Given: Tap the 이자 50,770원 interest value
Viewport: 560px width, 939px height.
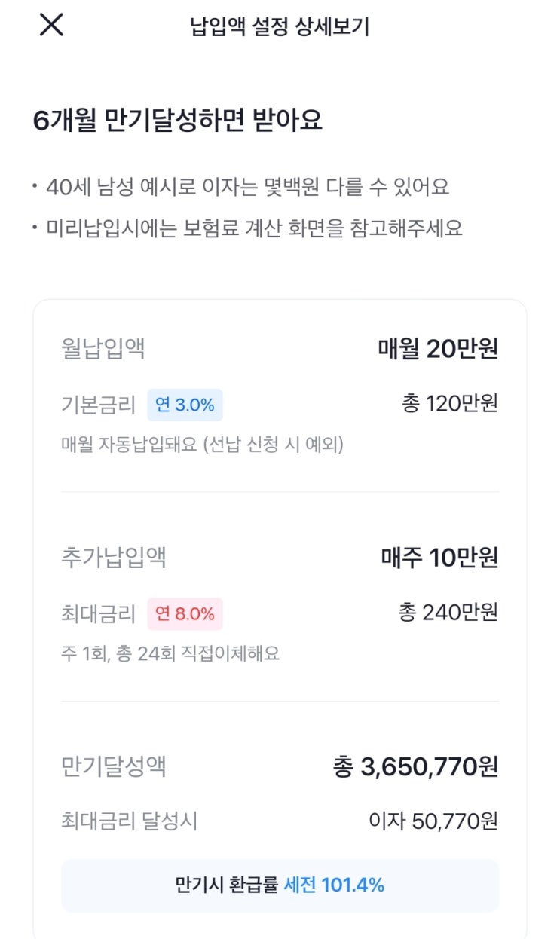Looking at the screenshot, I should point(433,821).
